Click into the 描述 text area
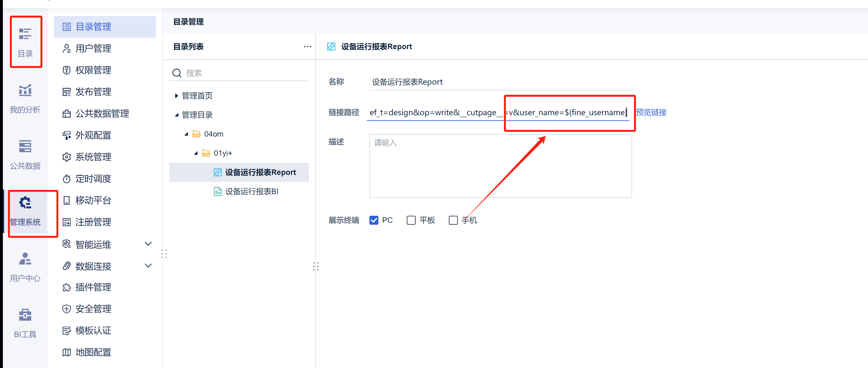 (x=500, y=166)
